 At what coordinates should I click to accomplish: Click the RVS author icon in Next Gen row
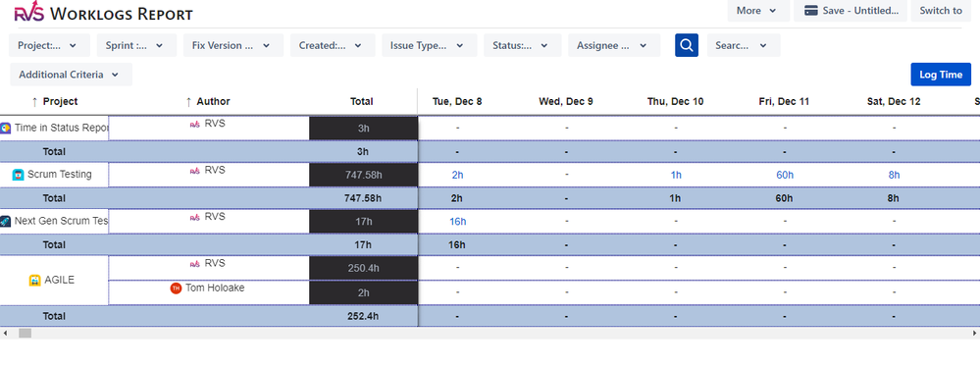tap(195, 217)
